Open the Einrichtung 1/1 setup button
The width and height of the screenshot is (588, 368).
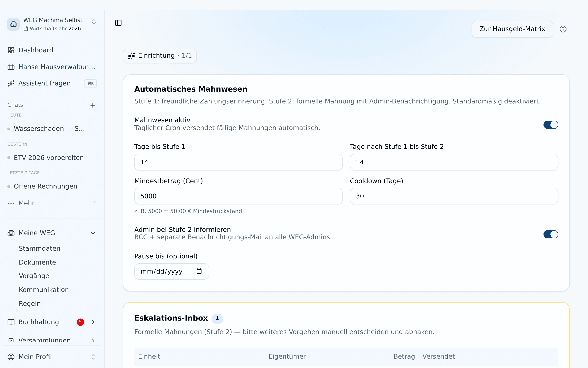(160, 56)
